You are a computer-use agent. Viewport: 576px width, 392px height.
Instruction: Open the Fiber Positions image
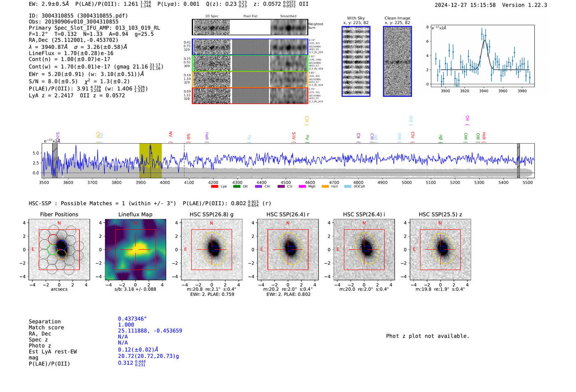59,250
